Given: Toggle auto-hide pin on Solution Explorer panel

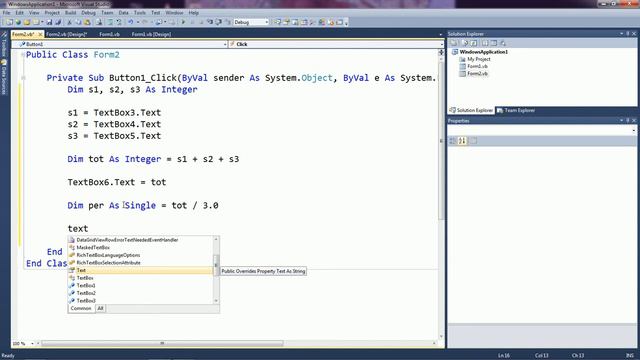Looking at the screenshot, I should (628, 33).
